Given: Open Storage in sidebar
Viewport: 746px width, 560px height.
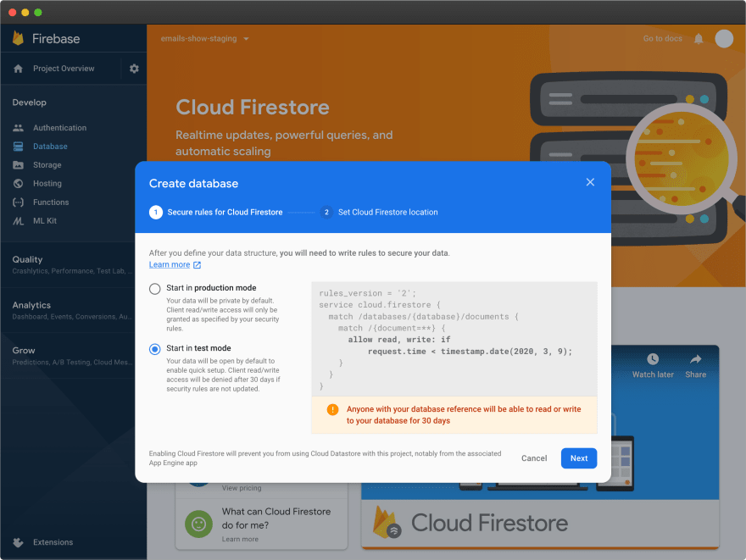Looking at the screenshot, I should click(x=47, y=165).
